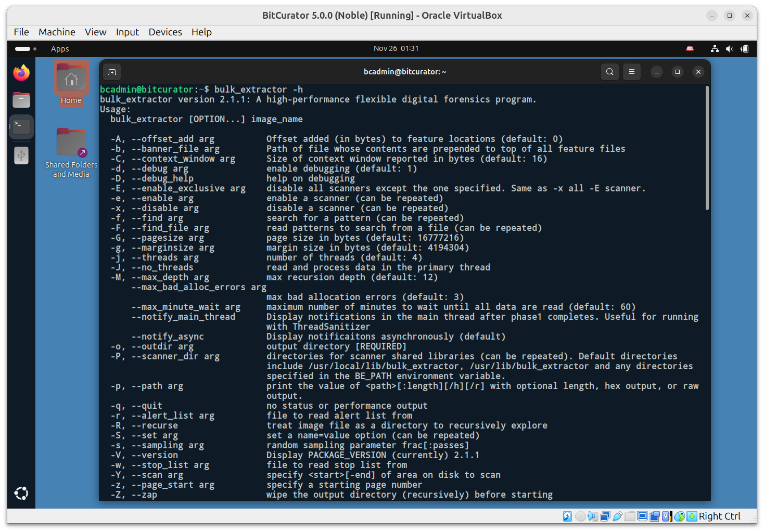Screen dimensions: 764x532
Task: Click the '--max_bad_alloc_errors arg' option text
Action: [199, 287]
